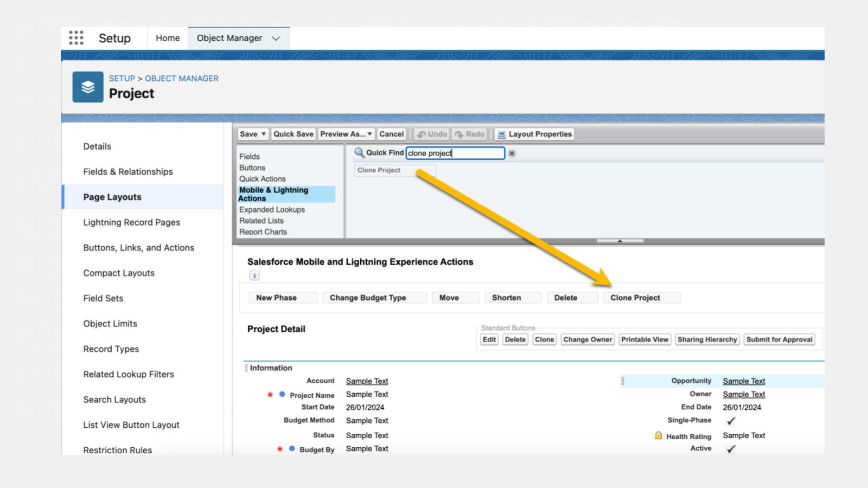Select Report Charts in palette list
868x488 pixels.
263,232
